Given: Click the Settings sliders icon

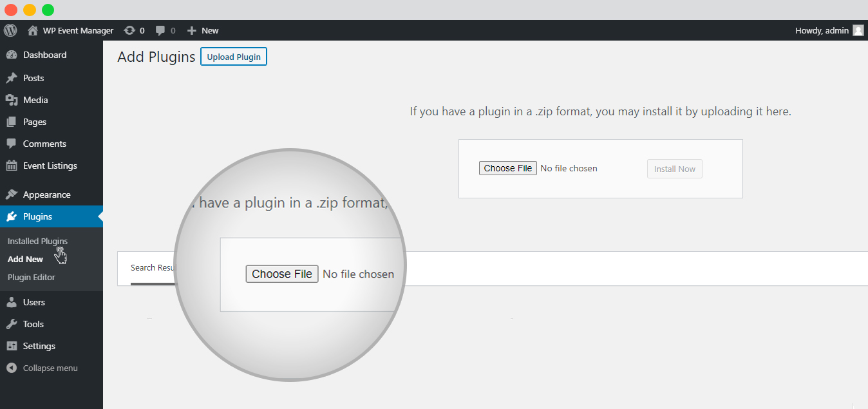Looking at the screenshot, I should coord(12,346).
